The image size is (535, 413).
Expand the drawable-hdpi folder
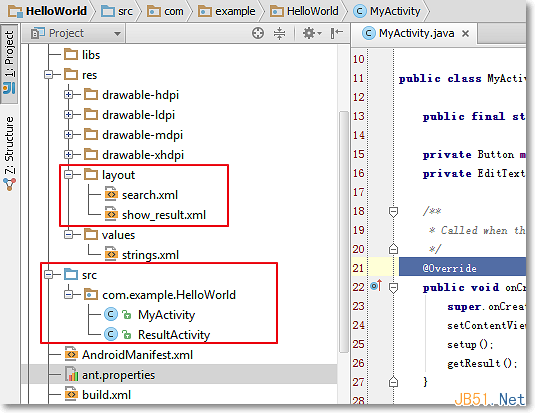(x=69, y=95)
